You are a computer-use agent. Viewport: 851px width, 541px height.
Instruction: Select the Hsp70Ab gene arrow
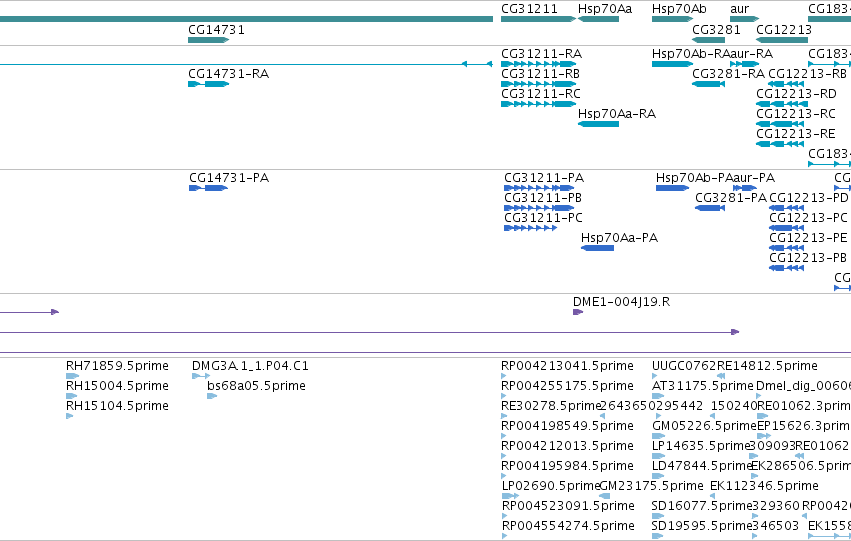(672, 19)
